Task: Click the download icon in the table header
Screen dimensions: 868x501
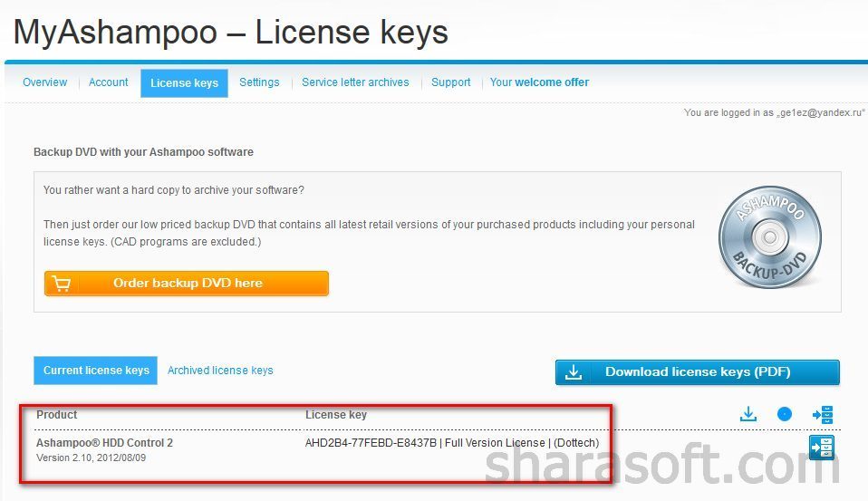Action: click(x=748, y=414)
